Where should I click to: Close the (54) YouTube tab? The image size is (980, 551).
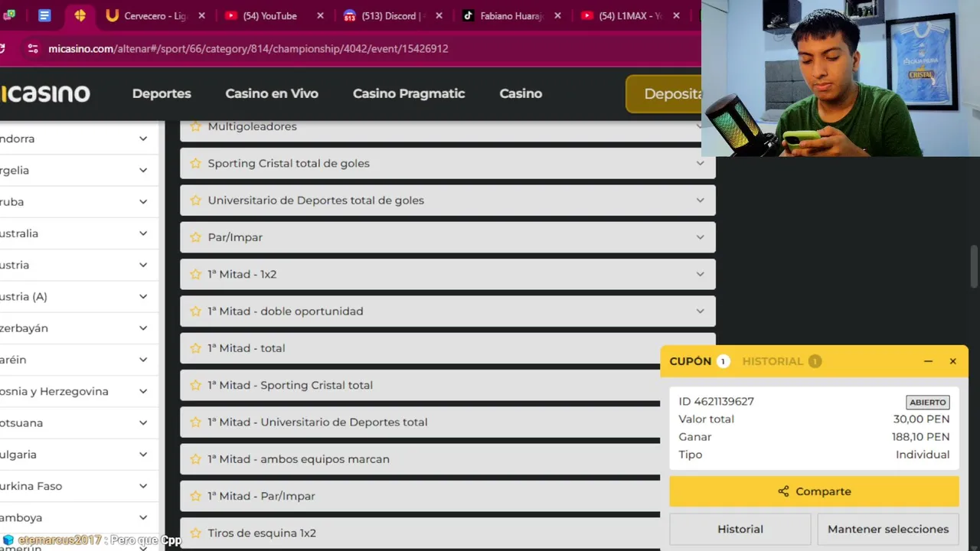320,15
